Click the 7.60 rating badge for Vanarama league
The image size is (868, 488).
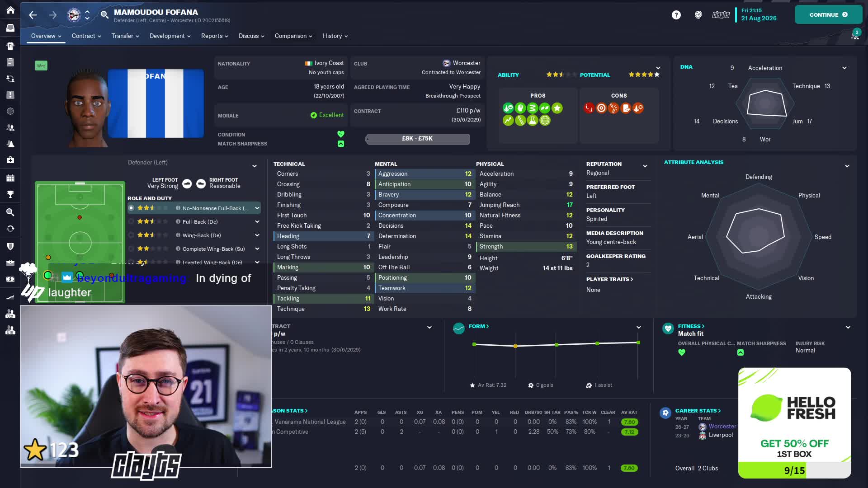tap(629, 422)
